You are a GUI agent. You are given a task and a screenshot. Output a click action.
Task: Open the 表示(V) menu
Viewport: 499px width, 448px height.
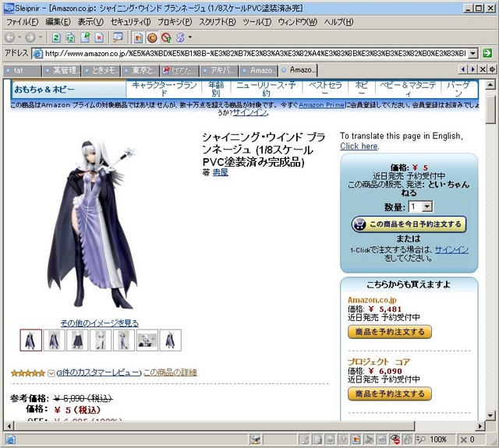point(90,22)
